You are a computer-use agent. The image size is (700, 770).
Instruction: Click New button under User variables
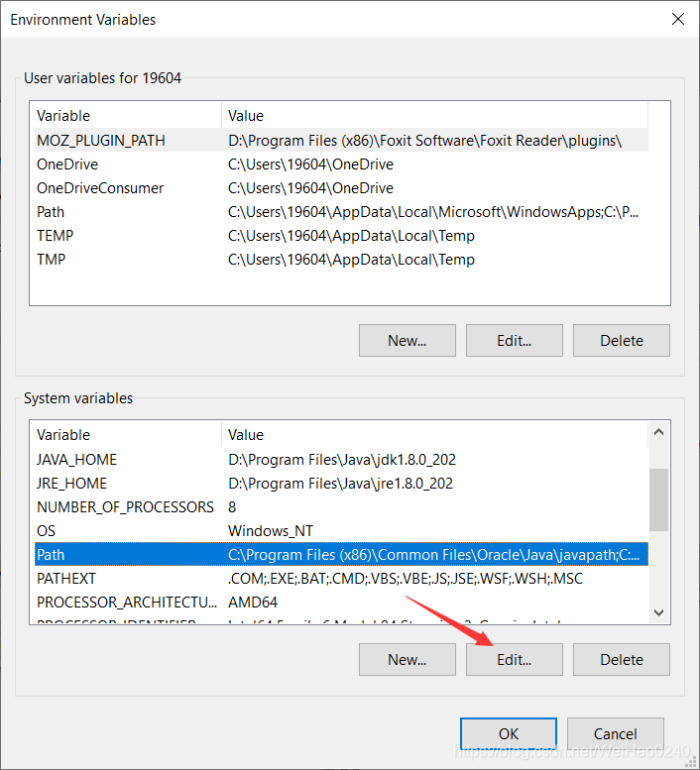pyautogui.click(x=407, y=340)
